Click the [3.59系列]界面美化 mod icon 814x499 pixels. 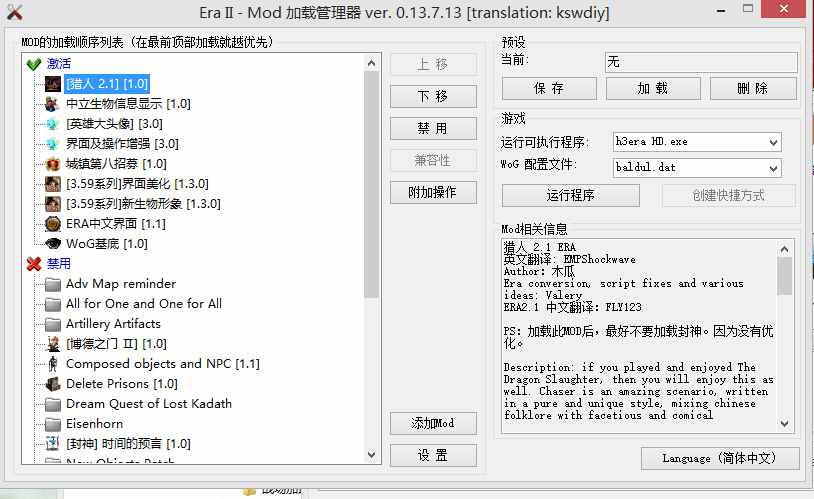52,184
